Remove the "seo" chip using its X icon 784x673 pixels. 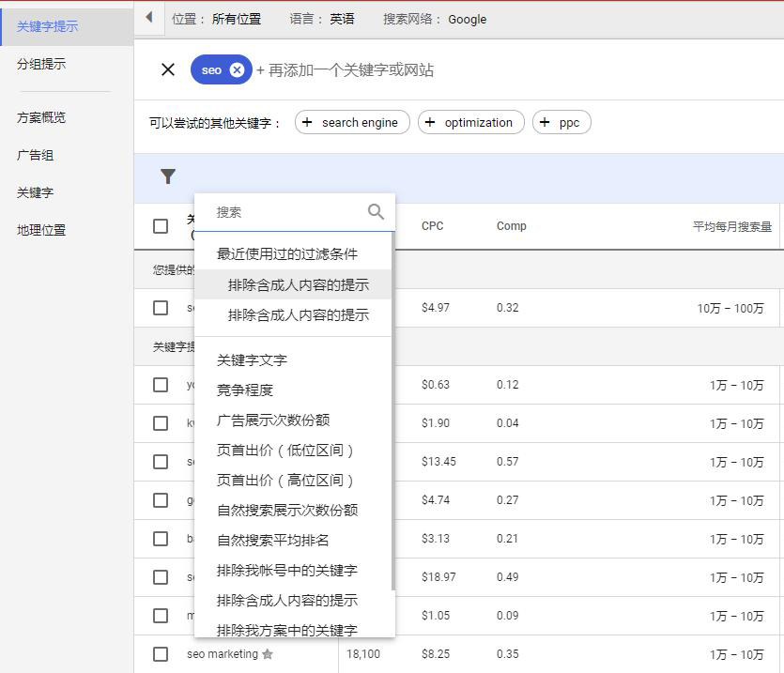(x=238, y=69)
